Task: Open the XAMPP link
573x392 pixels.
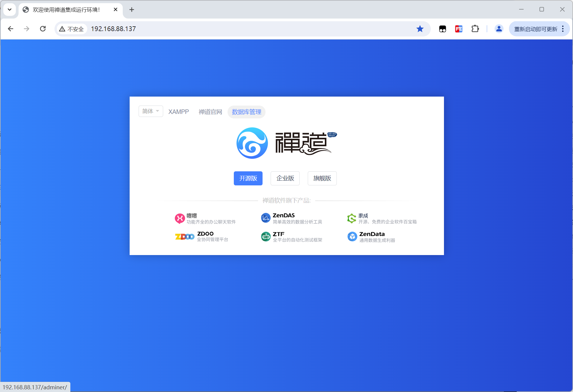Action: click(x=178, y=112)
